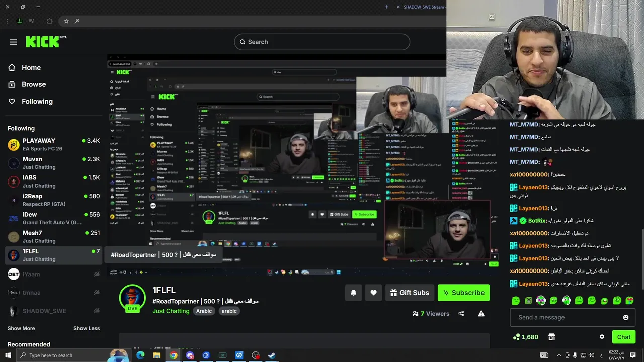
Task: Open offline iYaam channel
Action: tap(53, 274)
